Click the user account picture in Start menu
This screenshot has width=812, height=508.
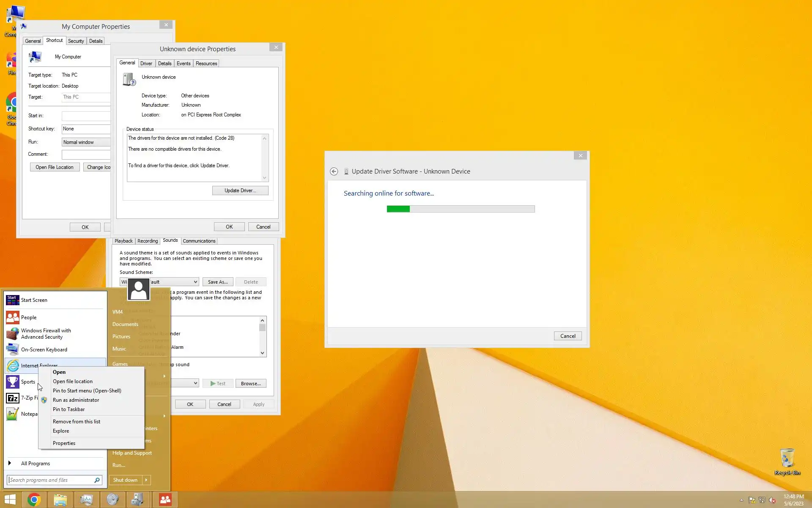139,289
